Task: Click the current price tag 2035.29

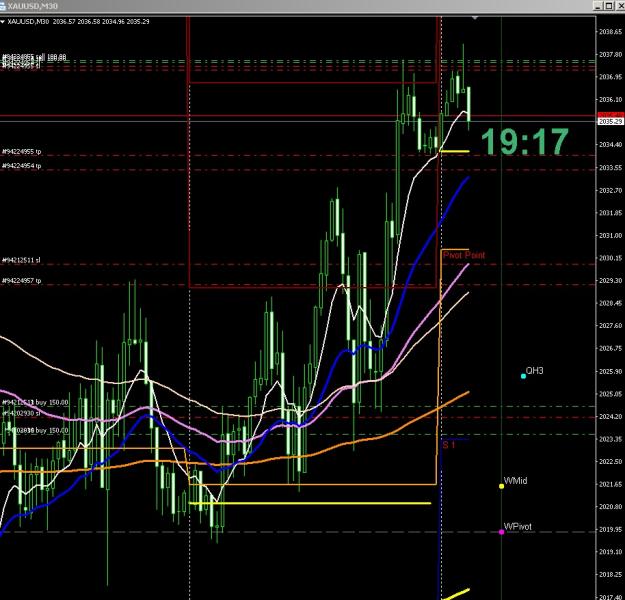Action: (611, 121)
